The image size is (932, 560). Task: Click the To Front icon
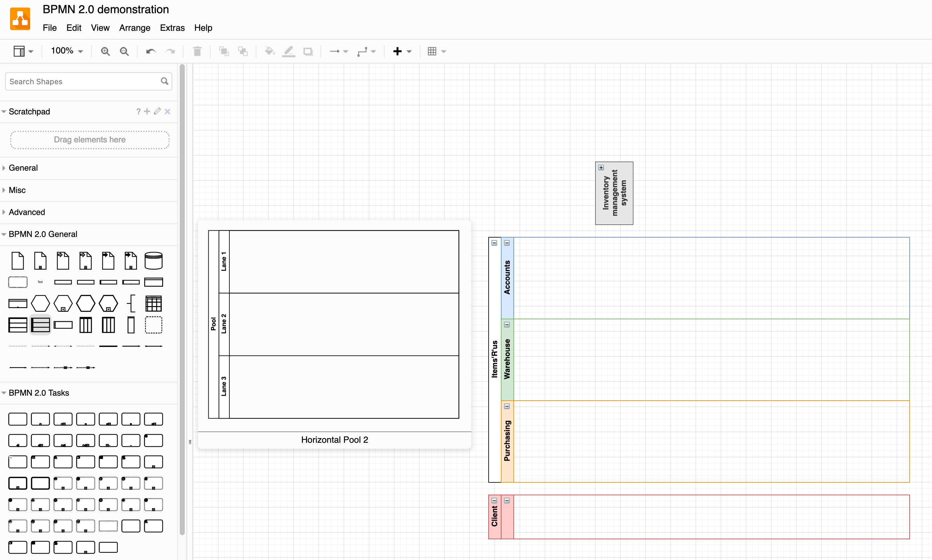pyautogui.click(x=223, y=51)
